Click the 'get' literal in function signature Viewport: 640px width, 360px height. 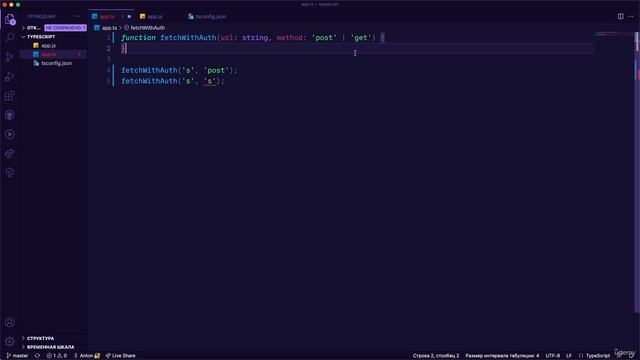tap(360, 38)
